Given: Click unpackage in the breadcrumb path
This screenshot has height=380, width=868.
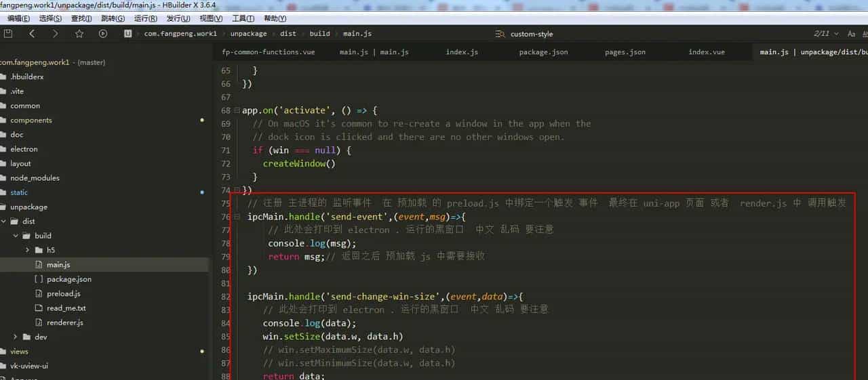Looking at the screenshot, I should [248, 33].
